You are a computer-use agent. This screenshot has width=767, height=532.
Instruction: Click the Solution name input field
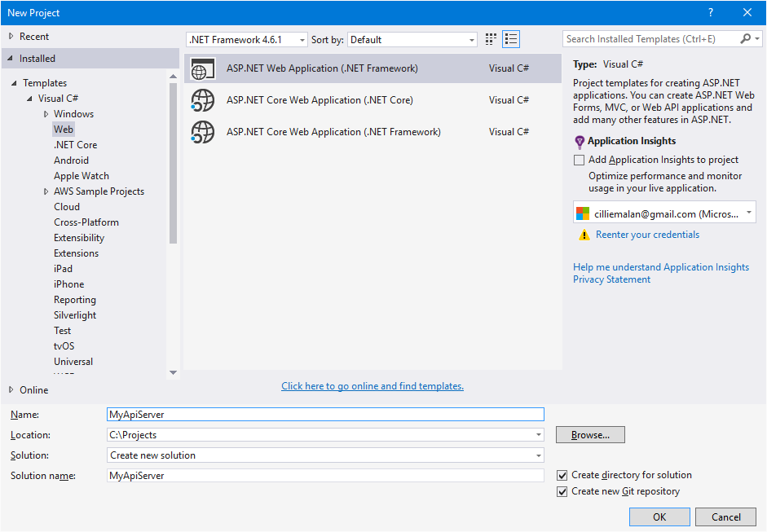pos(325,475)
